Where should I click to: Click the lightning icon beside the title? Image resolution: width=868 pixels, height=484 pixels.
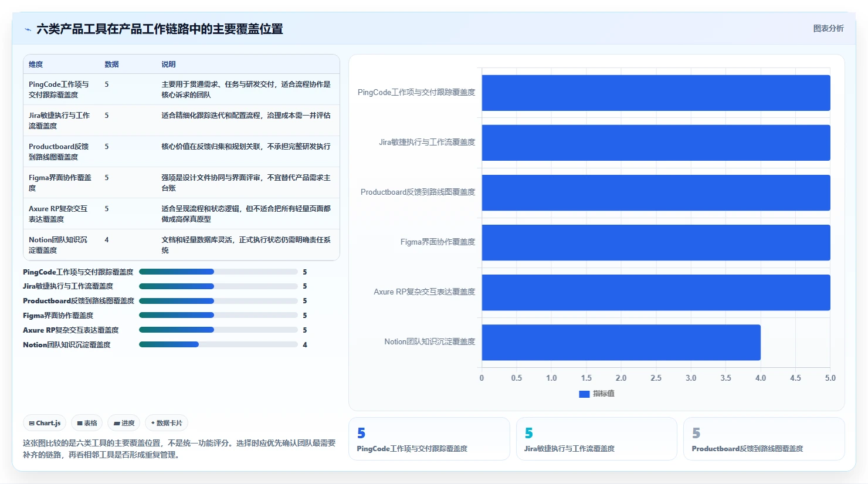click(28, 29)
